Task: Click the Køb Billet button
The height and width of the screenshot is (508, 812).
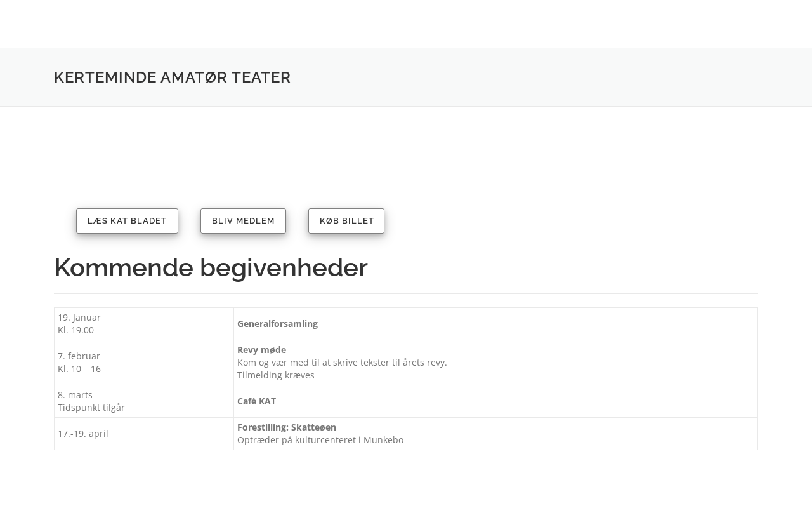Action: point(346,221)
